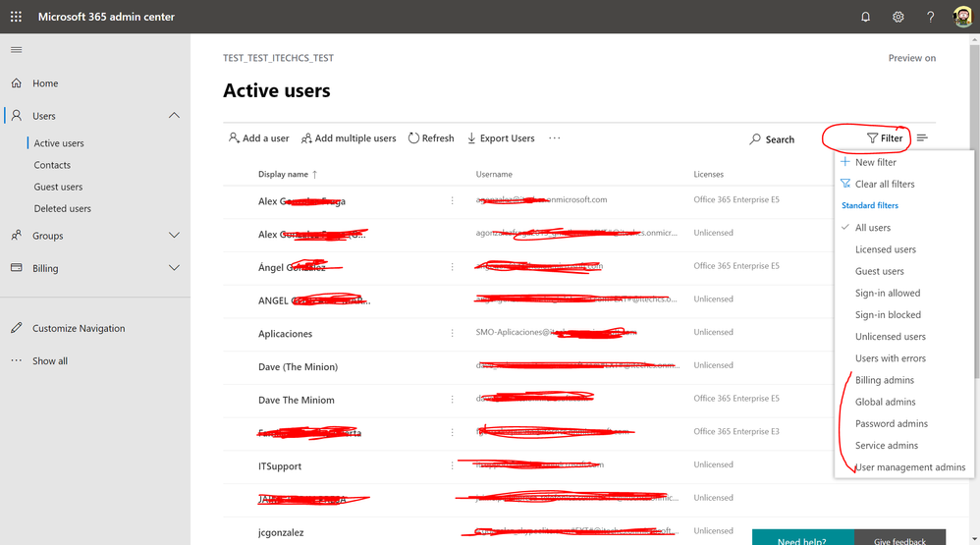Open user Aplicaciones
Viewport: 980px width, 545px height.
(x=285, y=334)
